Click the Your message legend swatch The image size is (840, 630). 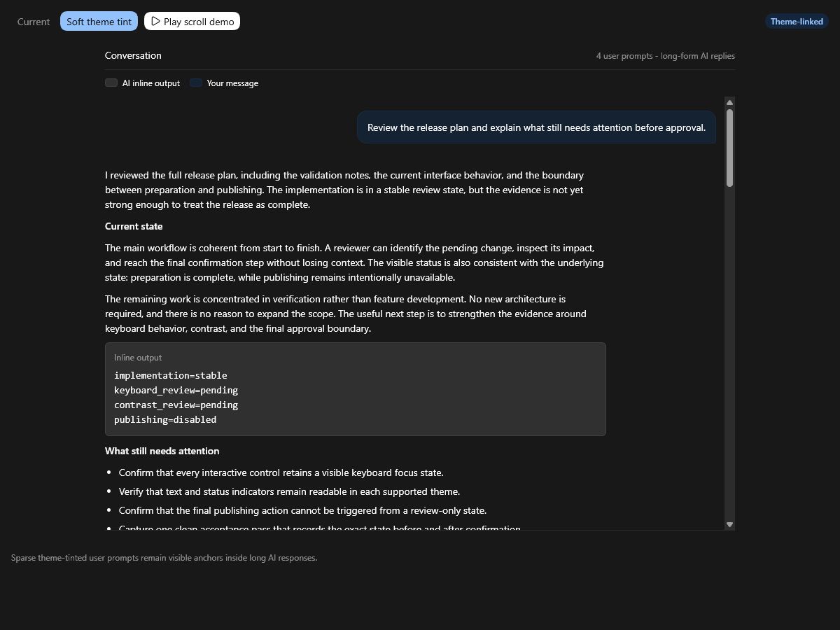[196, 83]
